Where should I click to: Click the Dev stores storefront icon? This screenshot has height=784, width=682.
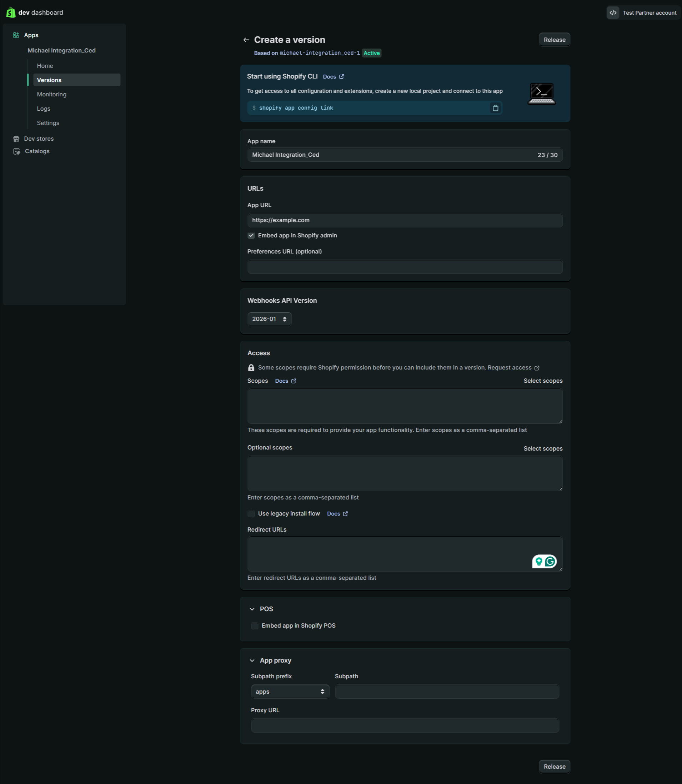pyautogui.click(x=16, y=139)
